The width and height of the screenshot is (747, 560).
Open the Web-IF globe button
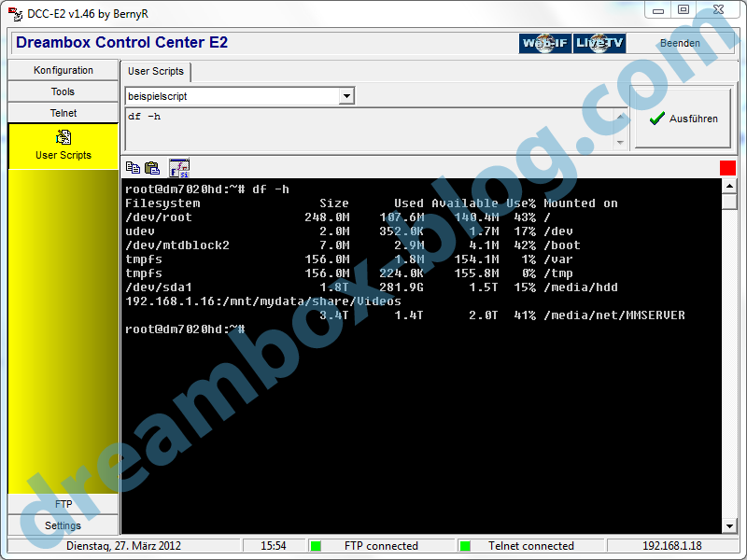point(545,43)
